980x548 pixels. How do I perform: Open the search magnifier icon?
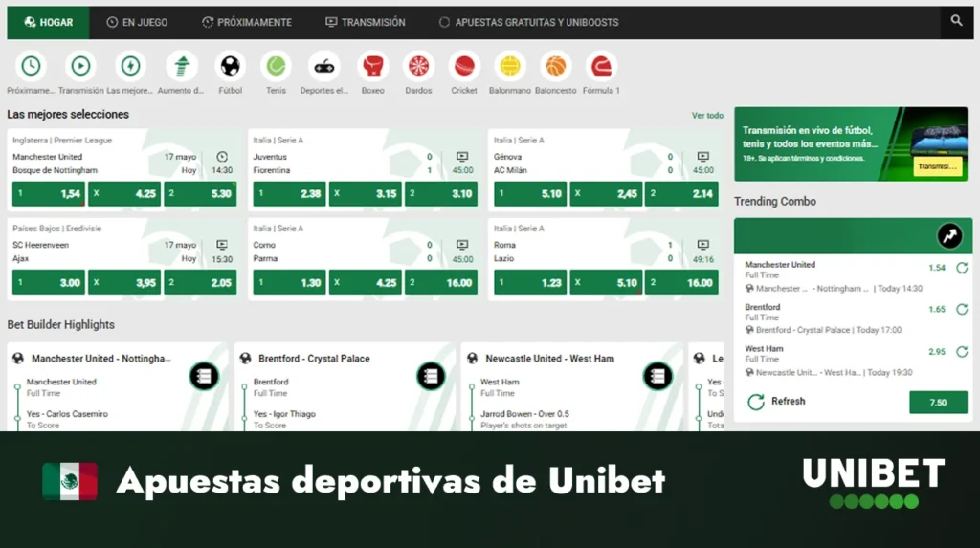[x=956, y=21]
